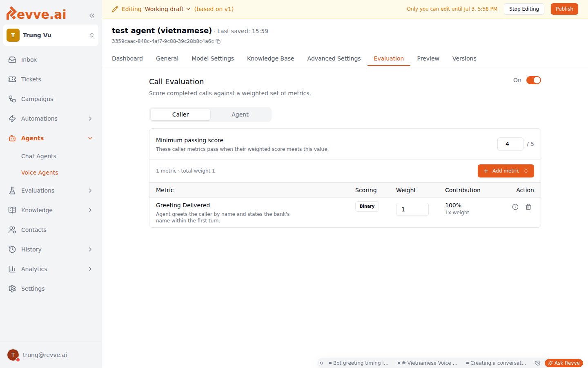Expand Analytics submenu
The width and height of the screenshot is (588, 368).
90,269
